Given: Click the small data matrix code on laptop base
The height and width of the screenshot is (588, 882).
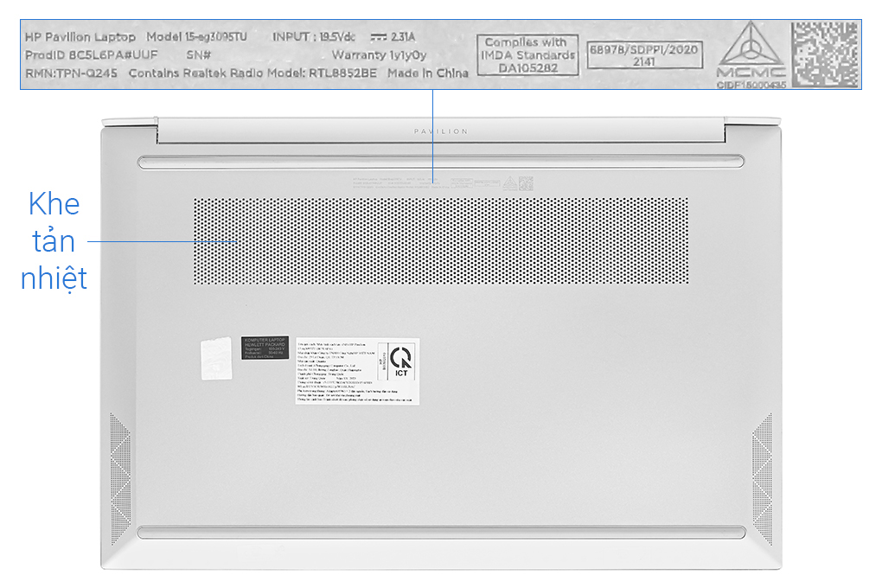Looking at the screenshot, I should [526, 183].
